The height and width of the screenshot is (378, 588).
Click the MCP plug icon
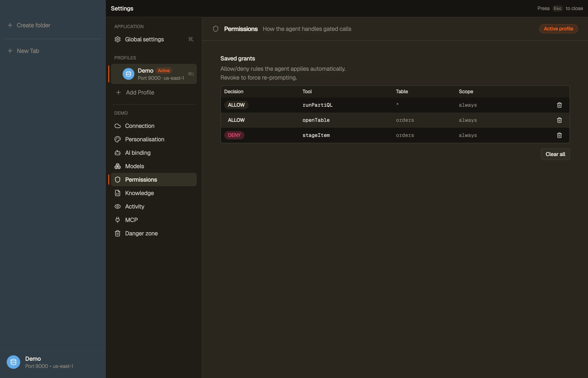point(118,220)
